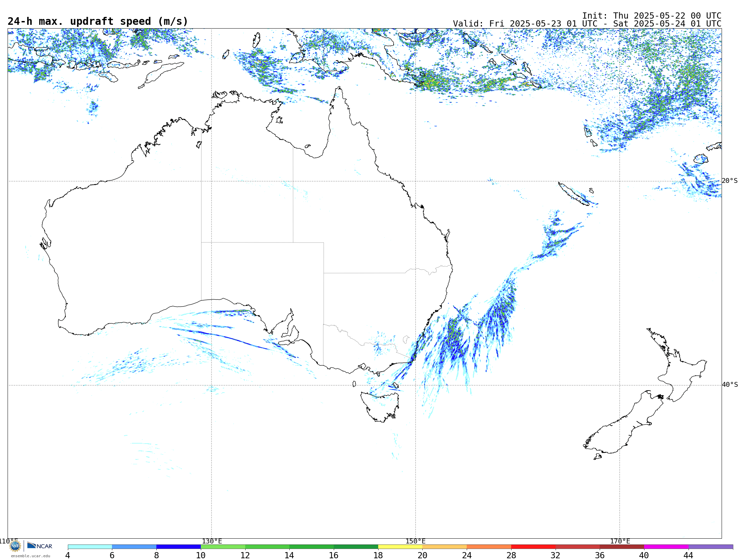Select the bright red 28–32 m/s swatch
The height and width of the screenshot is (560, 744).
[x=533, y=547]
